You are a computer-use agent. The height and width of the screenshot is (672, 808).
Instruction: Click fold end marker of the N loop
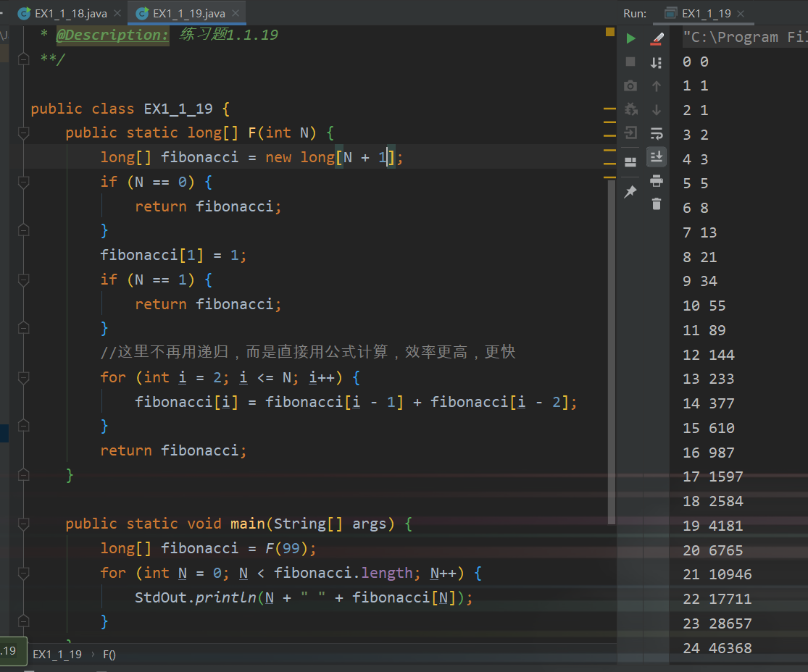pos(23,621)
